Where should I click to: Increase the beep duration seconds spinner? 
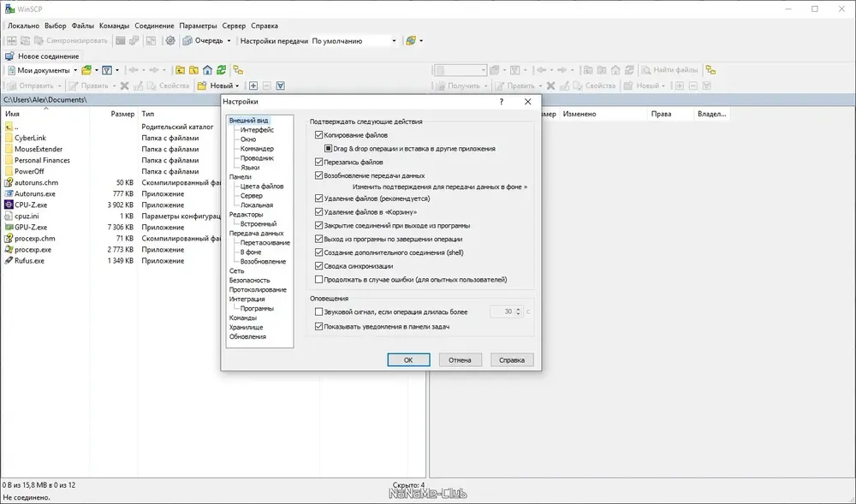pyautogui.click(x=518, y=309)
